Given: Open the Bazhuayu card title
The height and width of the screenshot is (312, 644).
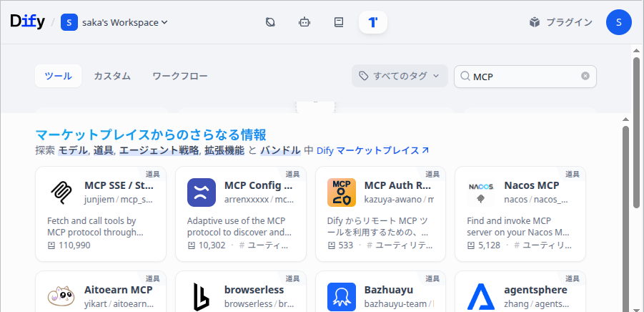Looking at the screenshot, I should [x=389, y=290].
